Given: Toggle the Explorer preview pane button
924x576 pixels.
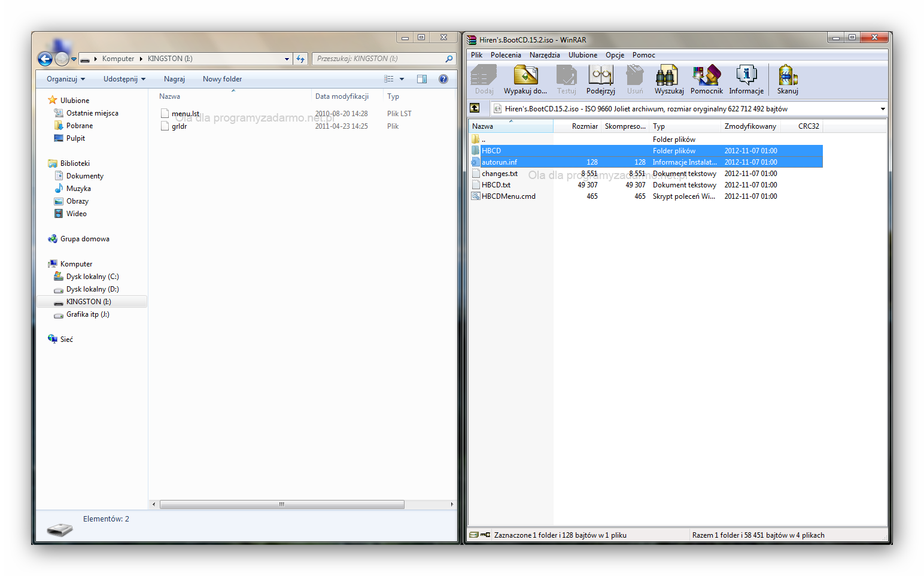Looking at the screenshot, I should click(422, 79).
